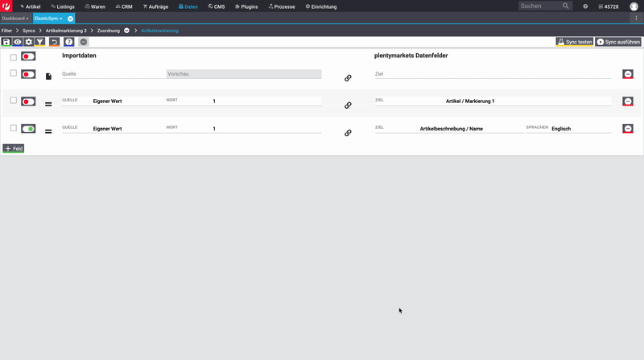Open the Dashboard tab dropdown

[x=15, y=18]
